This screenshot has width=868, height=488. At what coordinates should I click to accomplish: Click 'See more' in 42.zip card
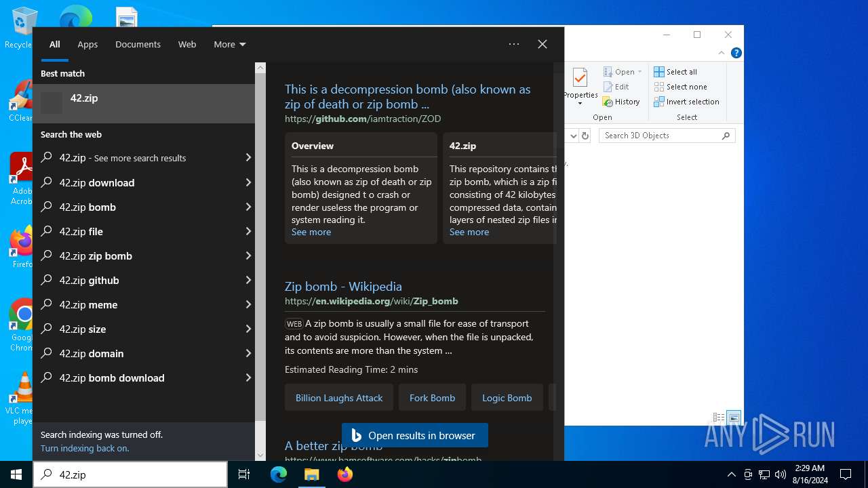coord(469,232)
